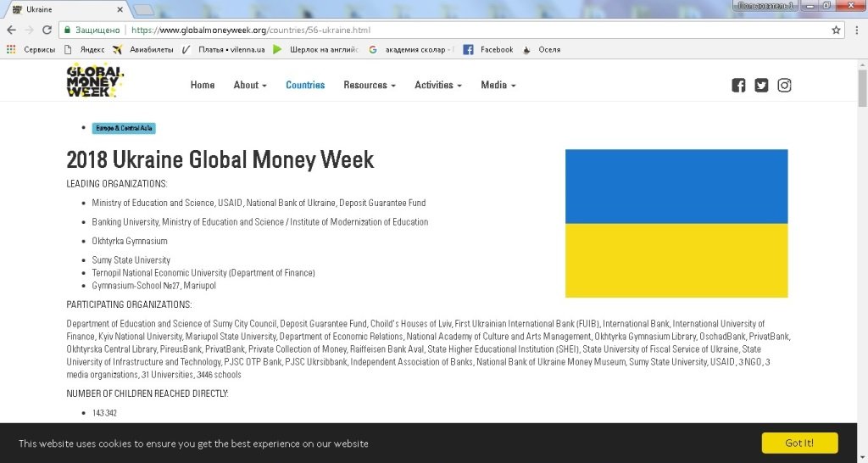Viewport: 868px width, 463px height.
Task: Click the browser forward arrow
Action: [30, 30]
